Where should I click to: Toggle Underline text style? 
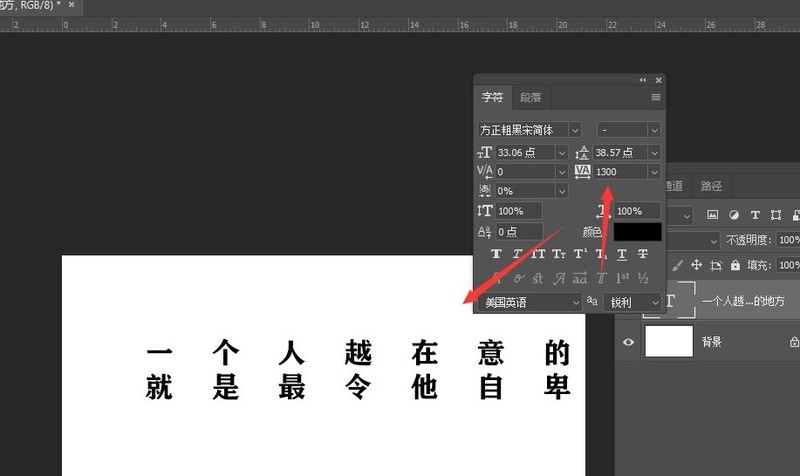coord(620,255)
